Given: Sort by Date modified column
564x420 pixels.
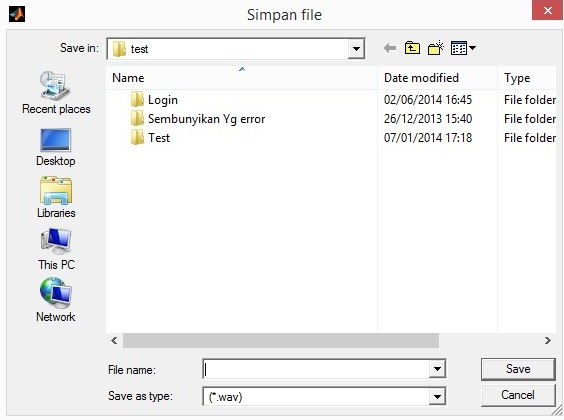Looking at the screenshot, I should click(x=437, y=78).
